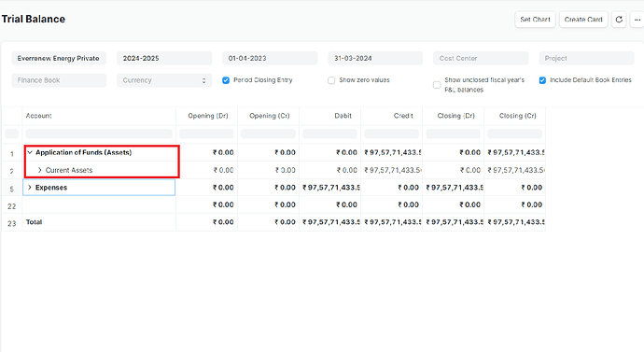Tick Show unclosed fiscal year's P&L balances

437,85
